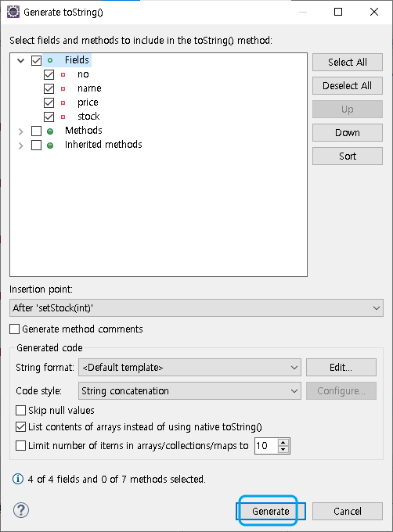Click the red square icon beside no

pyautogui.click(x=63, y=74)
